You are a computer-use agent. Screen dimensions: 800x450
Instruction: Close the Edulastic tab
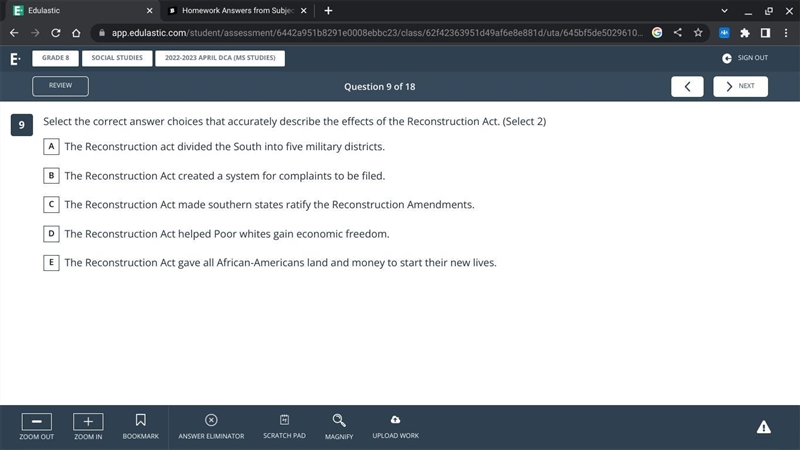149,11
